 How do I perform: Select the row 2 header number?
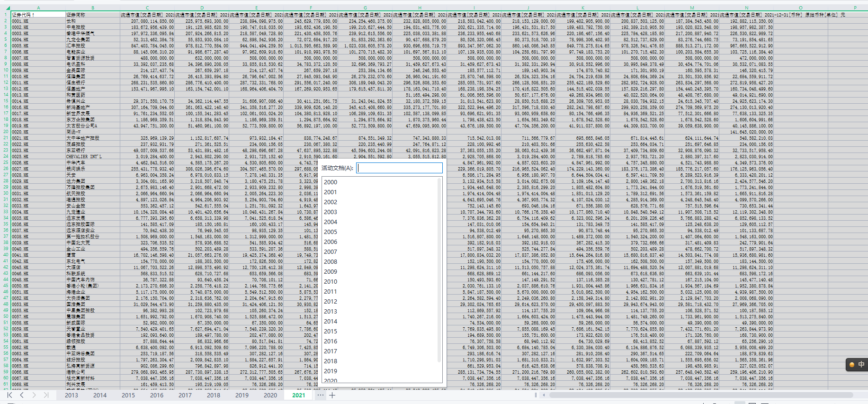click(x=5, y=21)
